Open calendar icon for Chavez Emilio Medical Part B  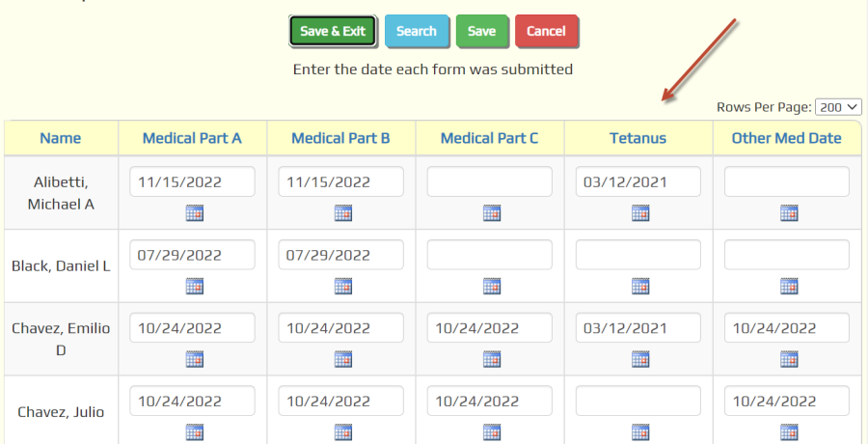[343, 359]
